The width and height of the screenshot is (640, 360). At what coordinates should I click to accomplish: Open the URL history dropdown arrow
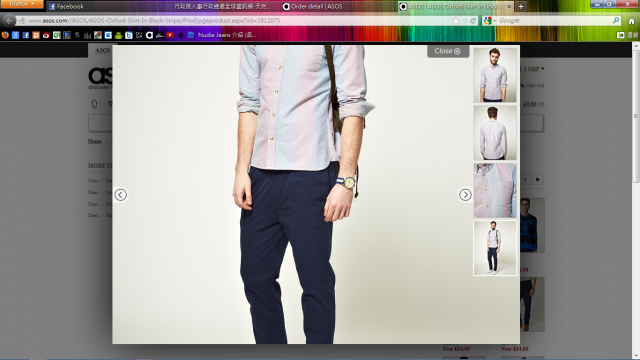coord(464,21)
